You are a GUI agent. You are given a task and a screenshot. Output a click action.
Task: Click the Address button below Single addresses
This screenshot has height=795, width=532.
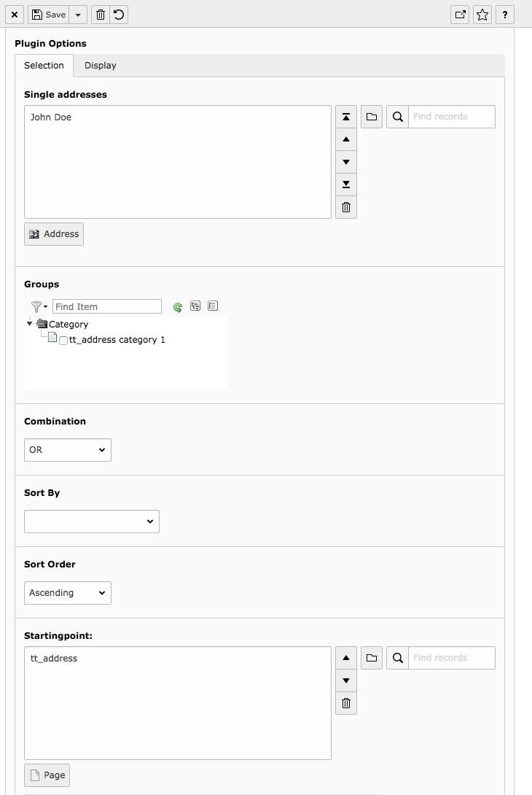pos(54,234)
